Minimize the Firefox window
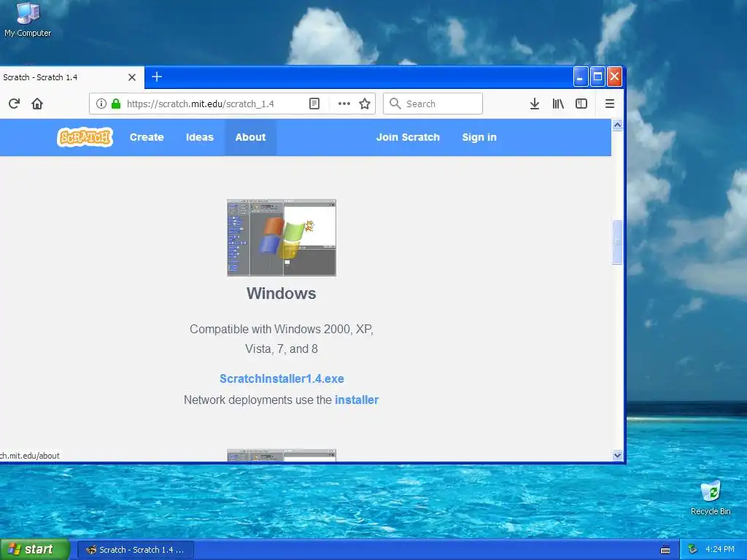The height and width of the screenshot is (560, 747). 580,77
